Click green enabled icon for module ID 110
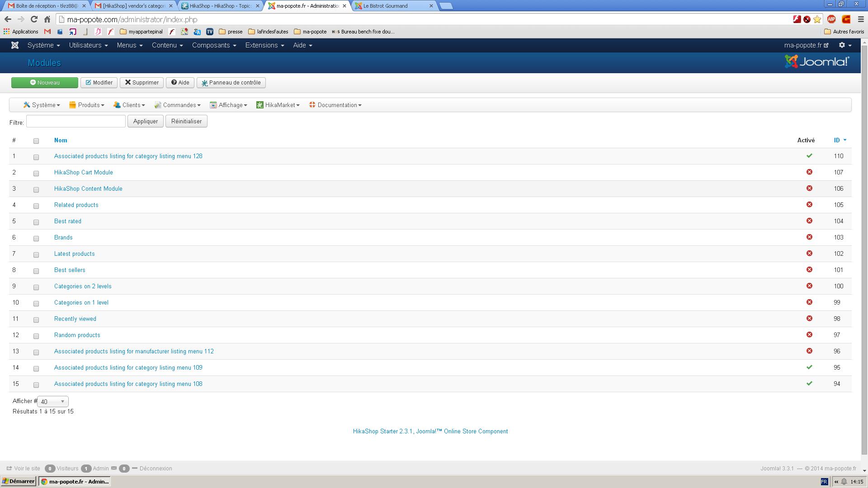The image size is (868, 488). 809,156
